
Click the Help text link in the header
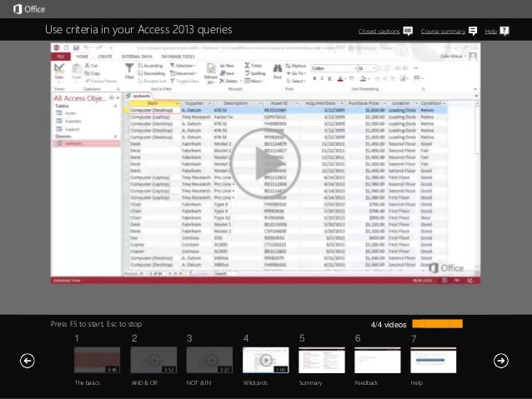click(x=490, y=32)
